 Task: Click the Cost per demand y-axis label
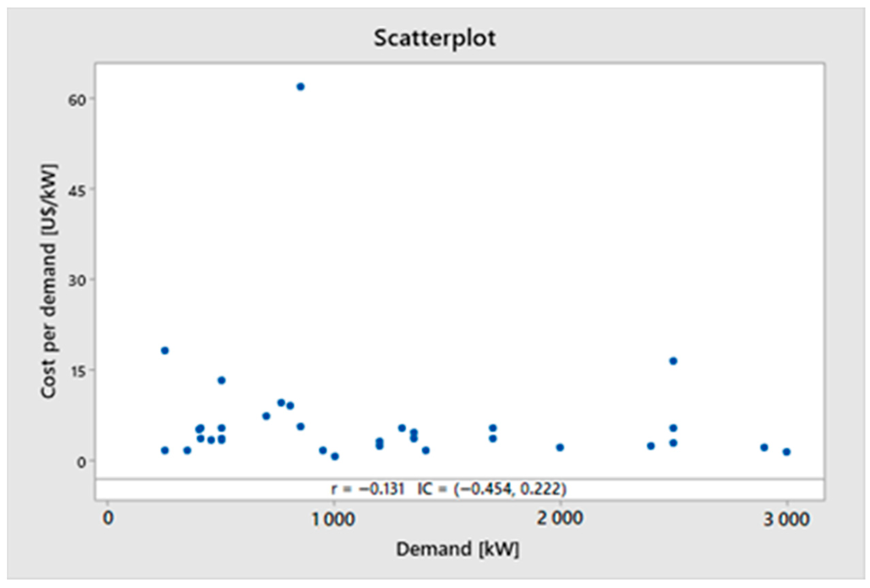click(x=49, y=281)
